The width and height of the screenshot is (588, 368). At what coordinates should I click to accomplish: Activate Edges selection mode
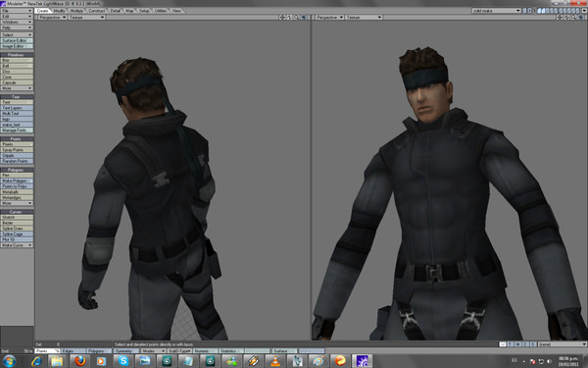pos(73,350)
